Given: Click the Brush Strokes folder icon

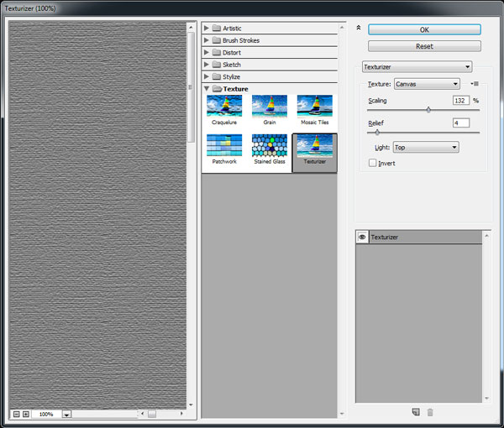Looking at the screenshot, I should click(217, 40).
